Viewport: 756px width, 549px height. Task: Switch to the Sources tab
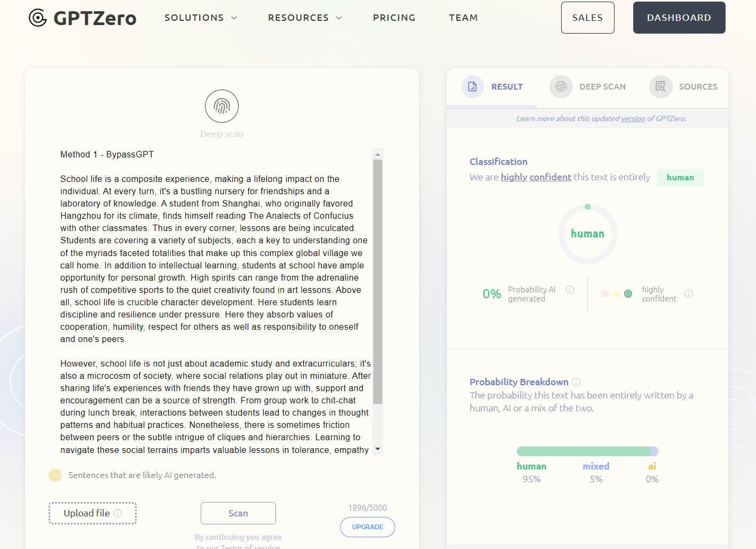point(698,86)
